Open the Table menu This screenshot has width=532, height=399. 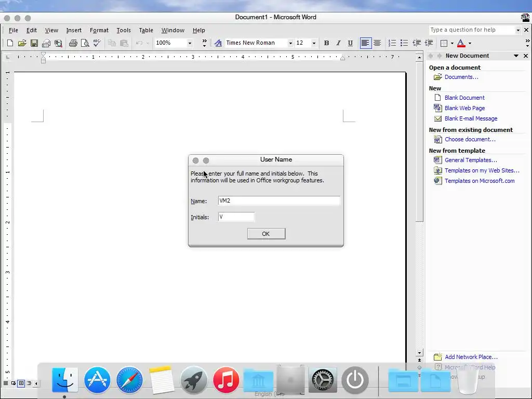[x=146, y=30]
